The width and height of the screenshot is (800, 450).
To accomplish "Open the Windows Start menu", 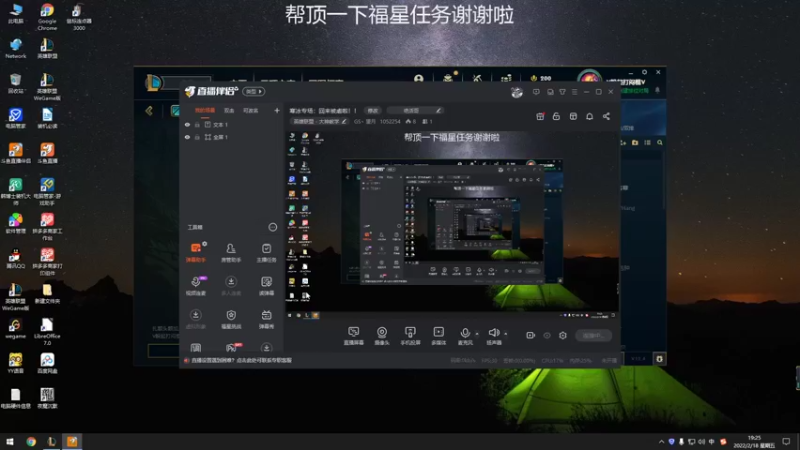I will point(10,441).
